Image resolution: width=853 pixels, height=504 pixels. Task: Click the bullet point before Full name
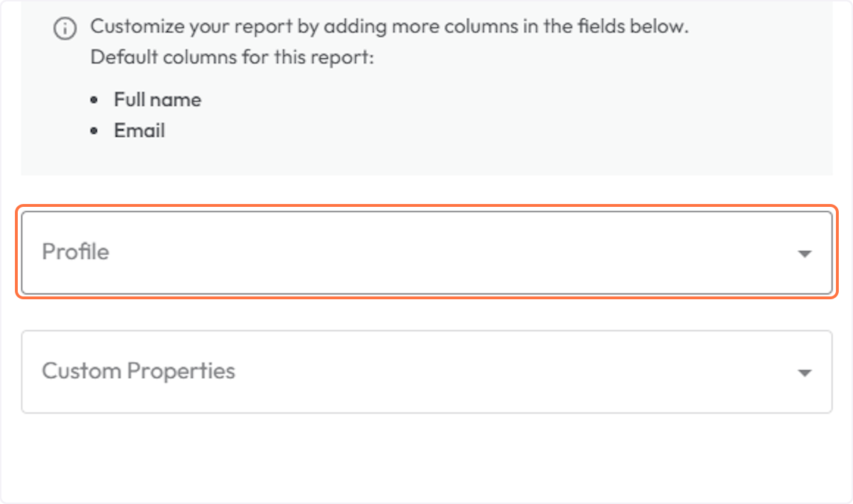pyautogui.click(x=95, y=100)
